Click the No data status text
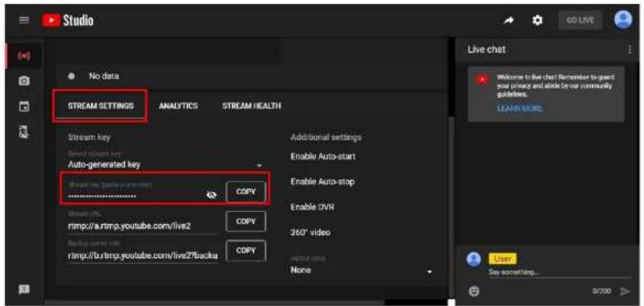 tap(104, 76)
